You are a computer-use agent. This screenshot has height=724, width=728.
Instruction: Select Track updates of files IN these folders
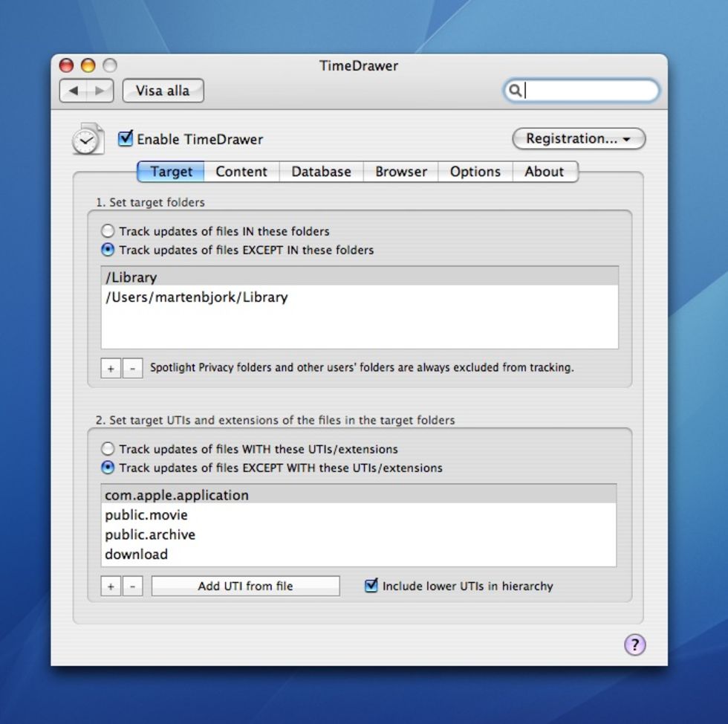point(108,231)
